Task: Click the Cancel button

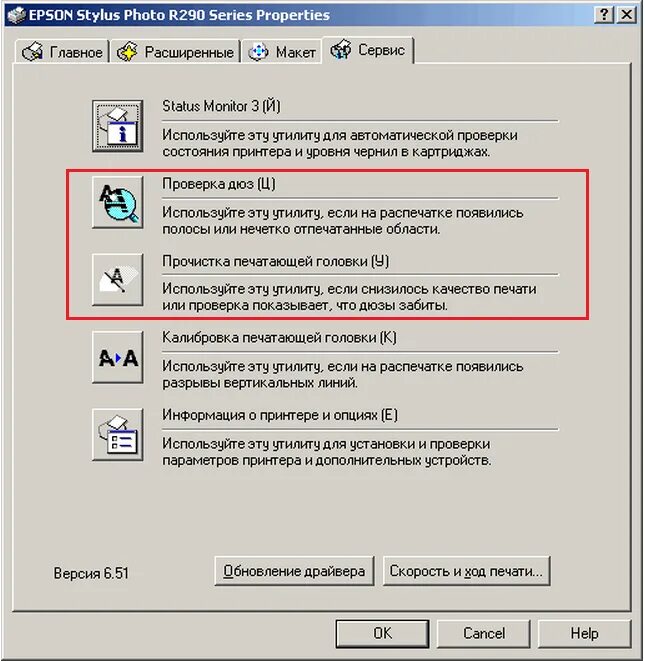Action: (484, 633)
